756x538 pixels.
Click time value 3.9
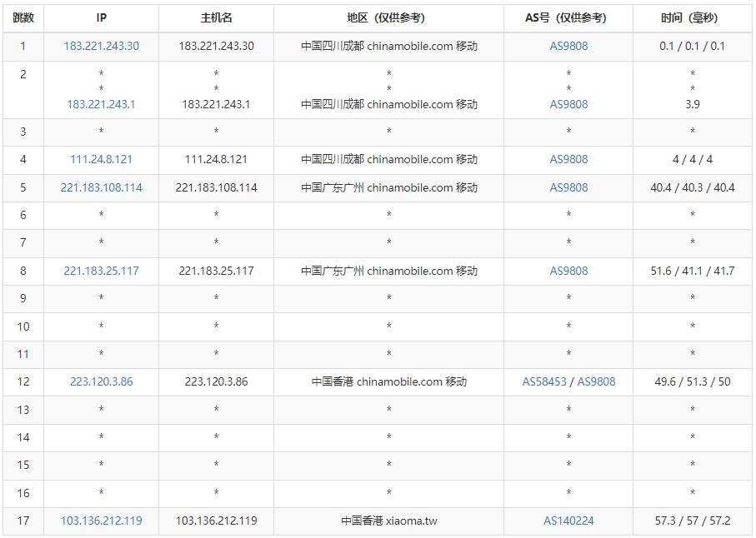point(693,104)
